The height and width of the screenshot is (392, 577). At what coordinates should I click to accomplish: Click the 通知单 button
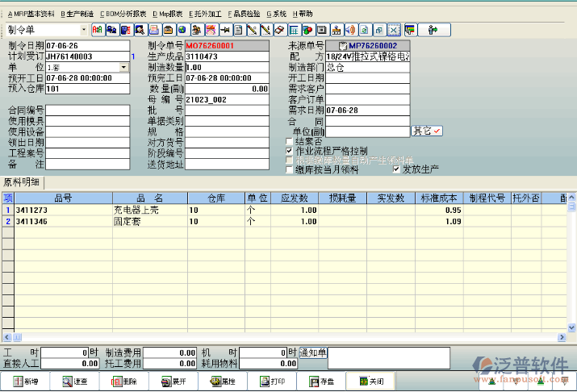point(313,352)
